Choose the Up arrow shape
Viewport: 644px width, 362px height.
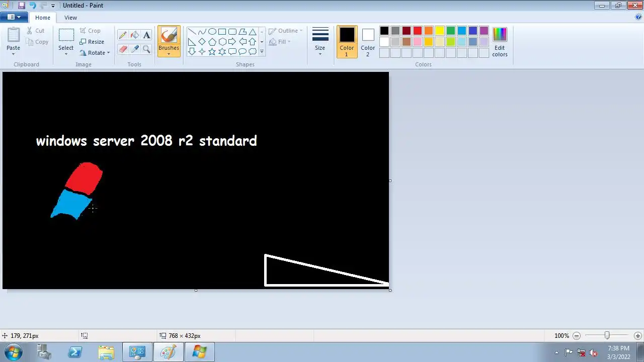253,42
